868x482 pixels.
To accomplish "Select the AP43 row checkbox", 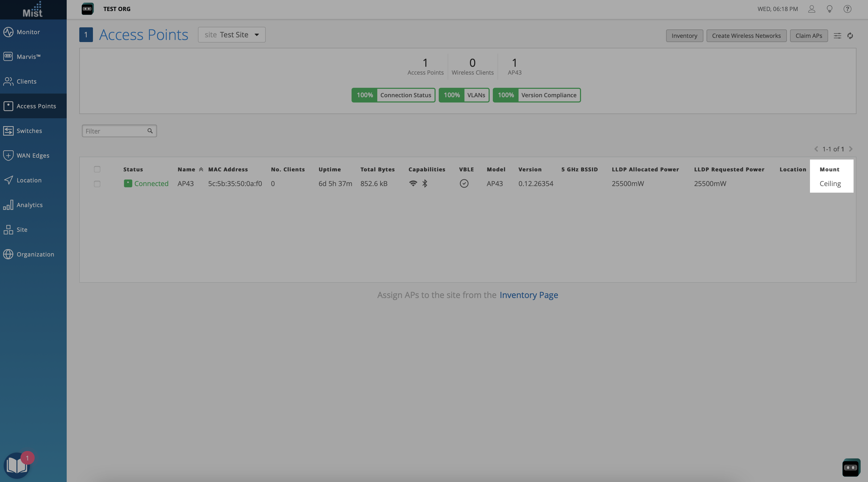I will (97, 184).
